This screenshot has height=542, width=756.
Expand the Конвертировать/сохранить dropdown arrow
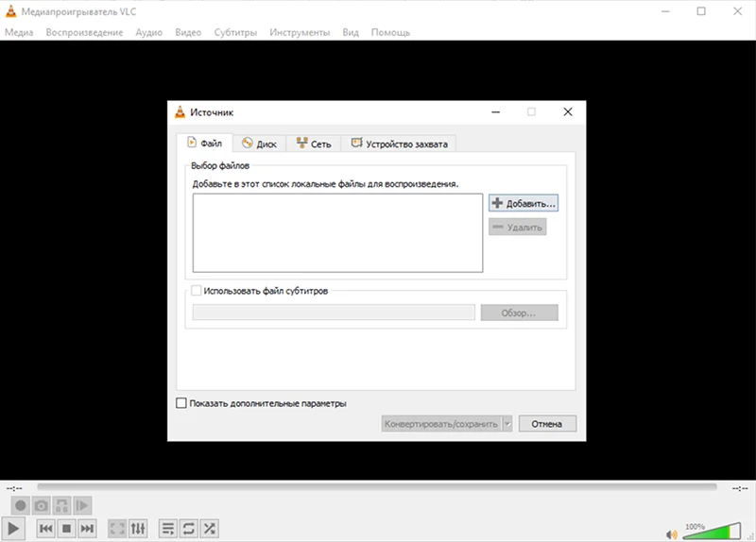507,424
